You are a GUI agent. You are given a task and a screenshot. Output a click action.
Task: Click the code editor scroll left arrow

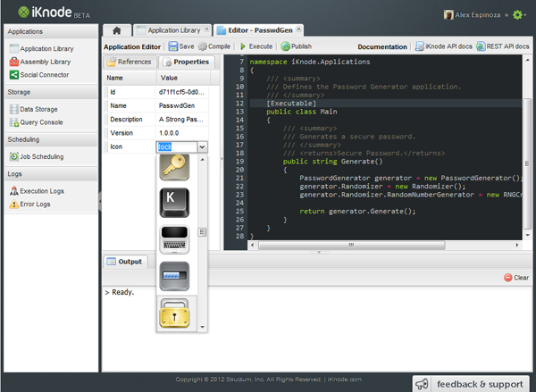coord(252,245)
